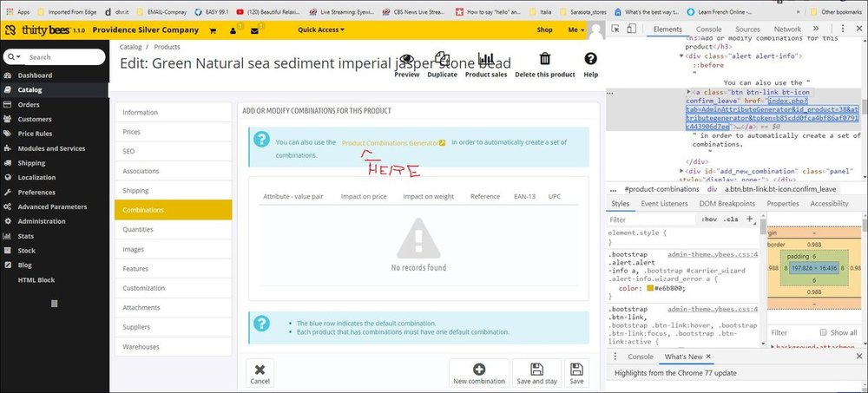
Task: Click the Preview eye icon
Action: click(x=406, y=59)
